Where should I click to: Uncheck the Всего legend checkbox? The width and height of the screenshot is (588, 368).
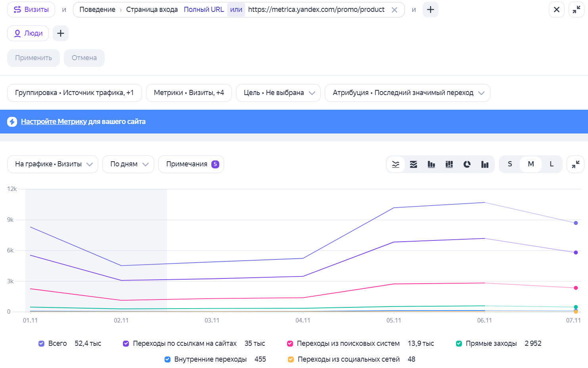point(41,344)
